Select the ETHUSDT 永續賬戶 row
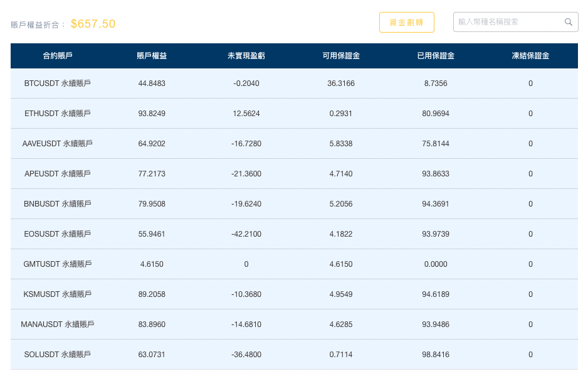 click(58, 114)
